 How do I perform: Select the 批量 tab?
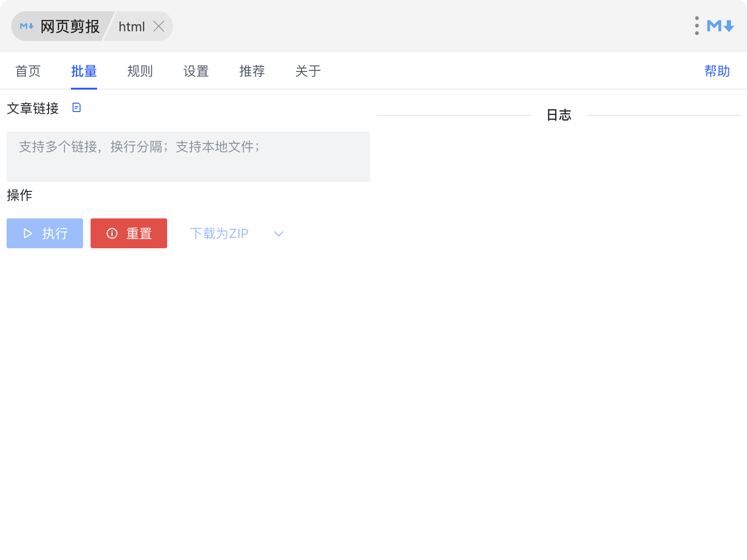click(x=84, y=71)
